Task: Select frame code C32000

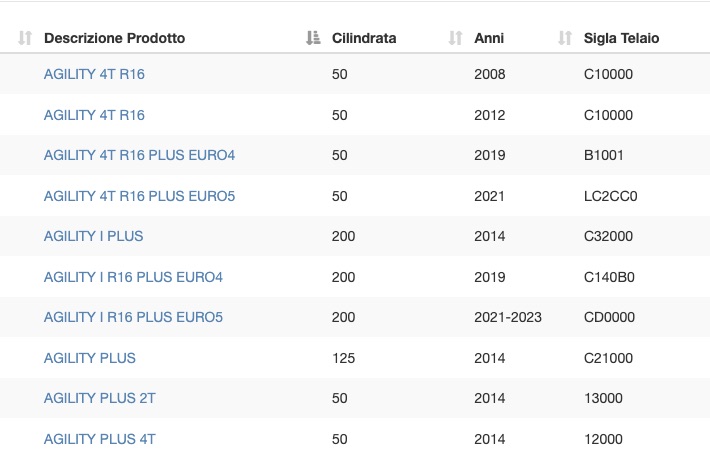Action: click(608, 236)
